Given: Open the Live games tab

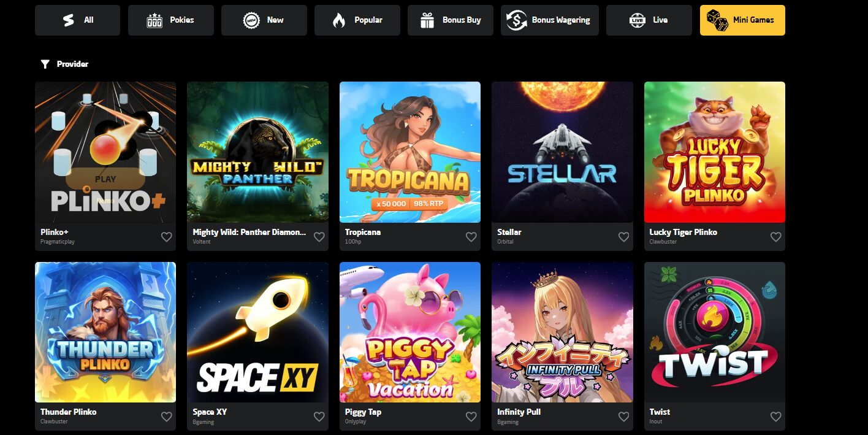Looking at the screenshot, I should (x=649, y=20).
